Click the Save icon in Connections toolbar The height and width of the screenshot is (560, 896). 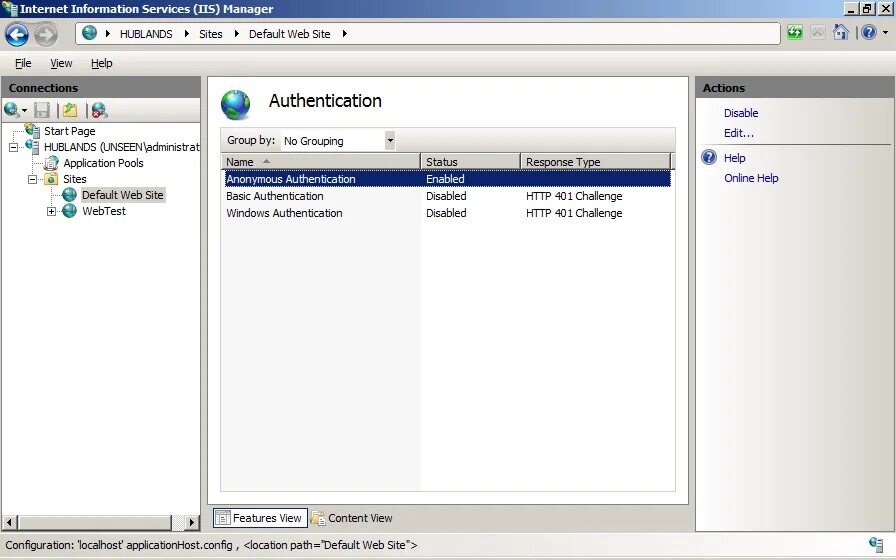42,110
